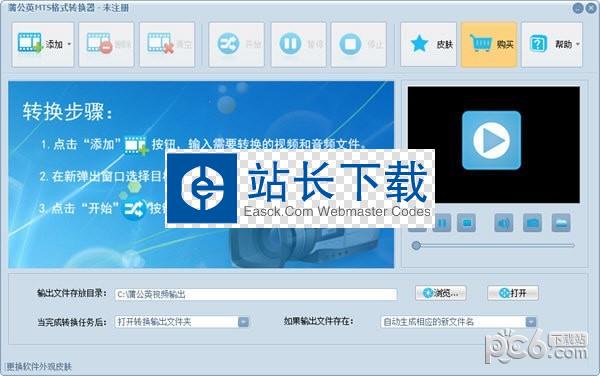Expand the dropdown arrow beside 添加
Viewport: 600px width, 376px height.
[69, 44]
